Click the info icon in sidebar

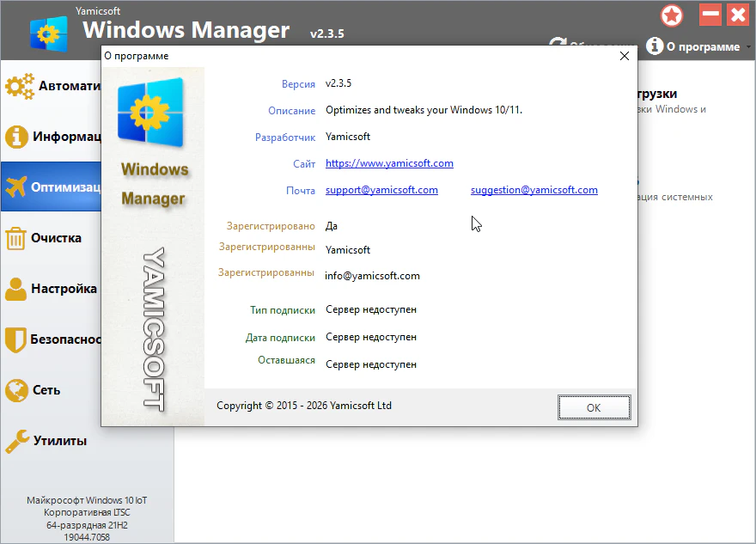tap(16, 137)
